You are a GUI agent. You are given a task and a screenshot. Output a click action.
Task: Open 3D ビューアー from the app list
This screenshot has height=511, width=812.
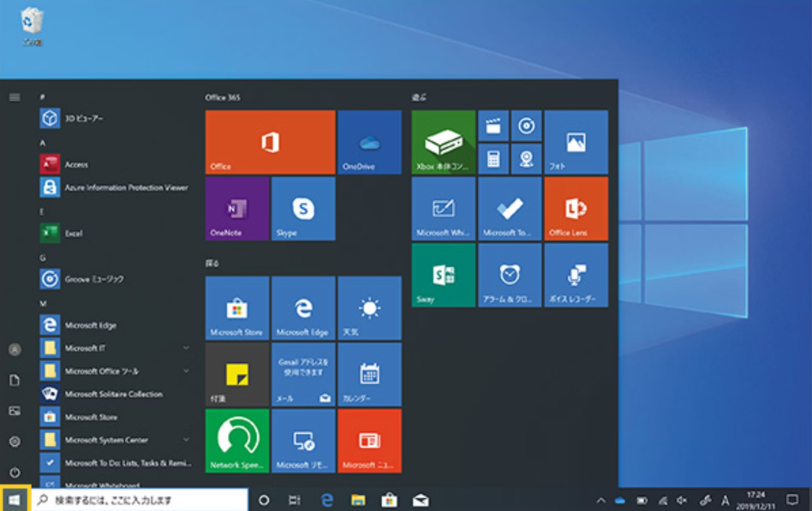[115, 119]
